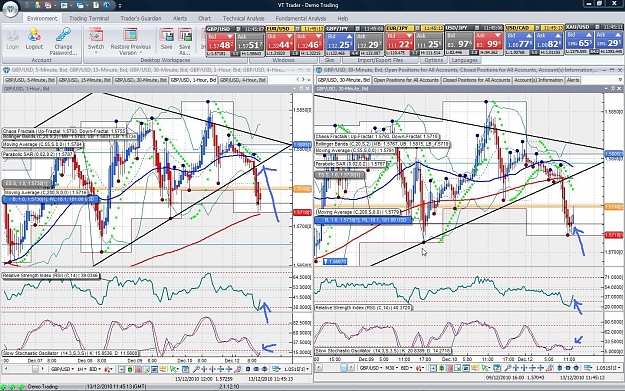625x391 pixels.
Task: Click the USD/CAD Bid price button
Action: tap(519, 41)
